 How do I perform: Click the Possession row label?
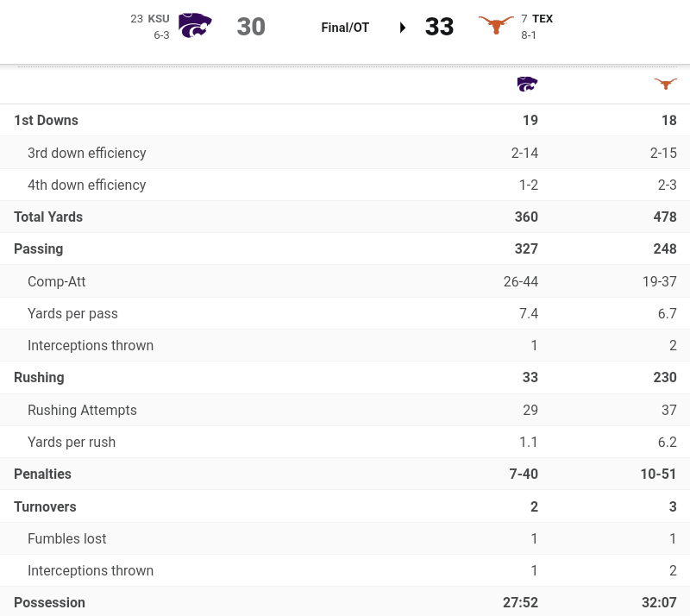click(x=49, y=603)
